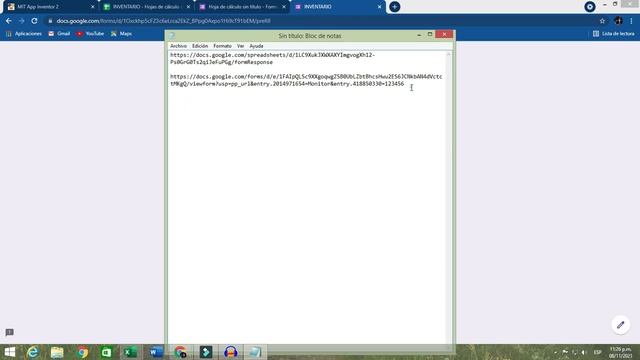
Task: Click the Bloc de notas title bar icon
Action: click(x=172, y=36)
